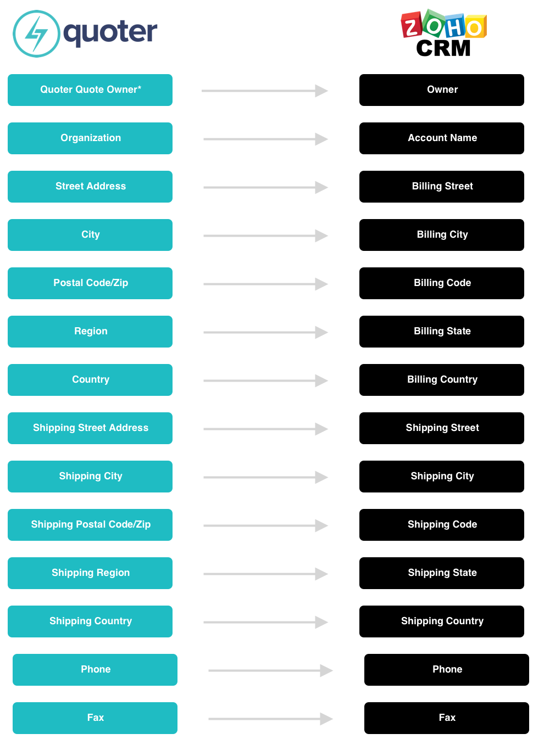This screenshot has width=533, height=756.
Task: Click the arrow between City and Billing City
Action: click(x=265, y=236)
